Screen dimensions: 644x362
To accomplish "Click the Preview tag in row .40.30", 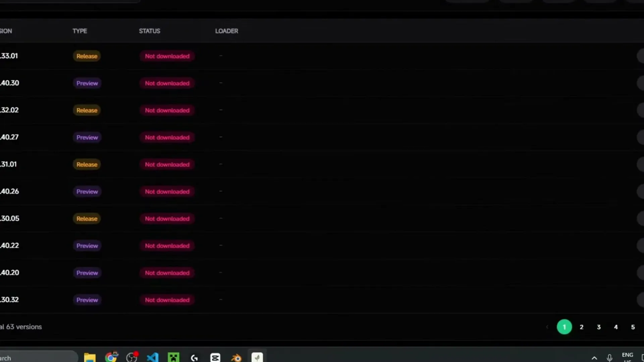I will tap(87, 83).
